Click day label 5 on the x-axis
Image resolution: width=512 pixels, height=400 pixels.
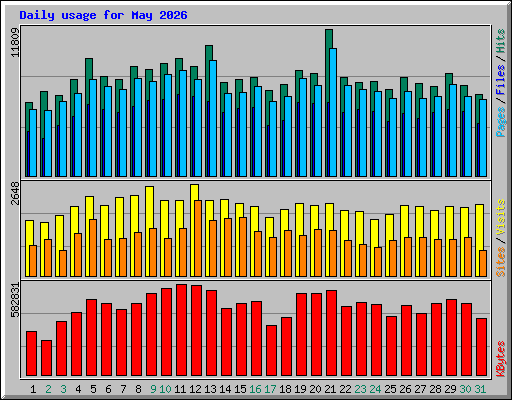[93, 389]
